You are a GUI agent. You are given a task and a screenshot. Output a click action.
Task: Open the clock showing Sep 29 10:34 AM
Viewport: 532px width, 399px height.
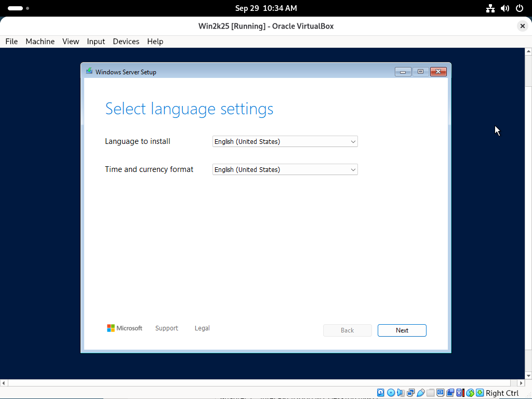pyautogui.click(x=266, y=8)
